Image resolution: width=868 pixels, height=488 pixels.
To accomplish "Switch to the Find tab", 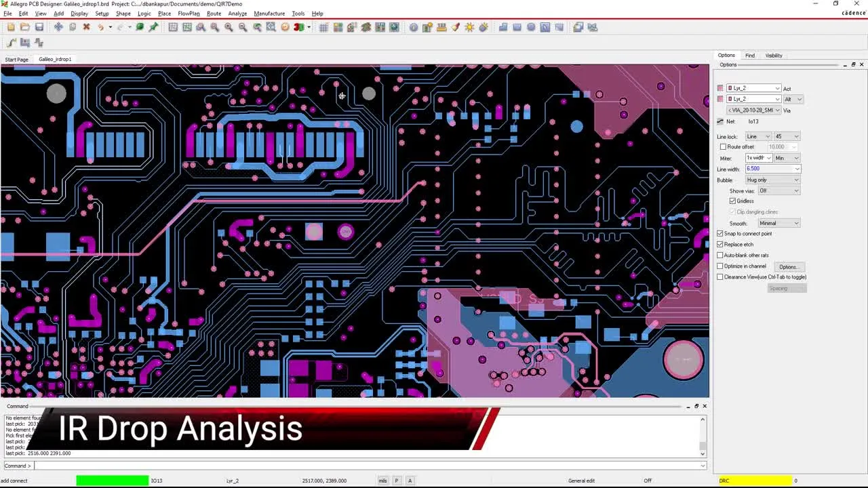I will tap(750, 56).
